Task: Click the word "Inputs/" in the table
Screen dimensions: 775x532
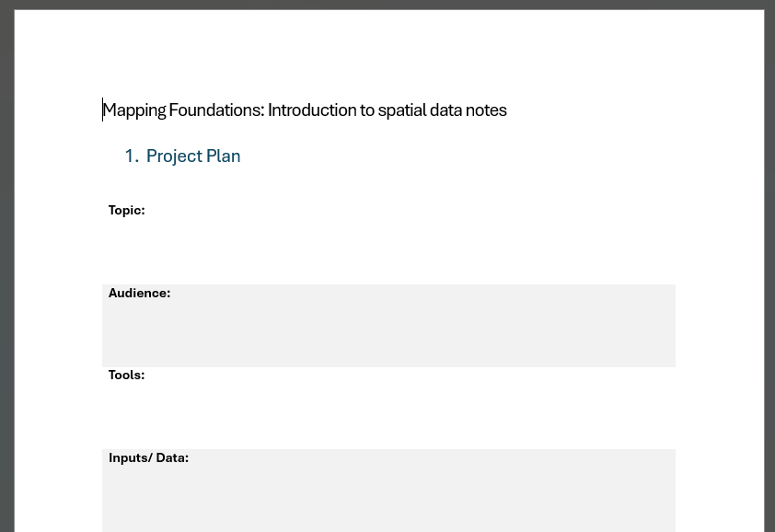Action: 130,458
